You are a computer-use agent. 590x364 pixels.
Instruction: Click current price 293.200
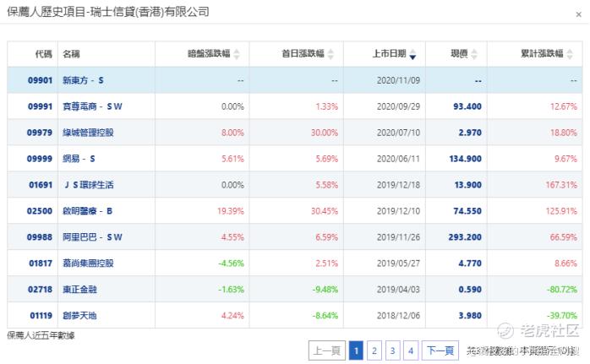coord(465,237)
